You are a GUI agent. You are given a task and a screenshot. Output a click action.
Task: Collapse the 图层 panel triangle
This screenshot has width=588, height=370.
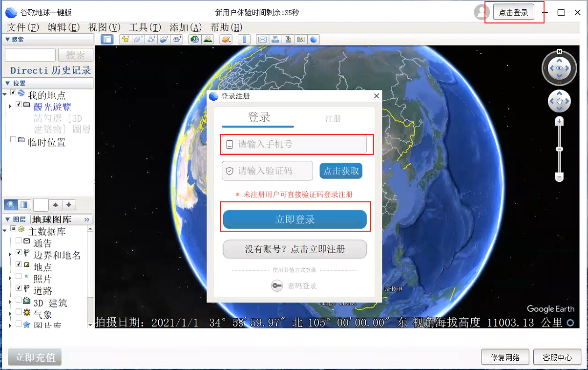[x=7, y=219]
